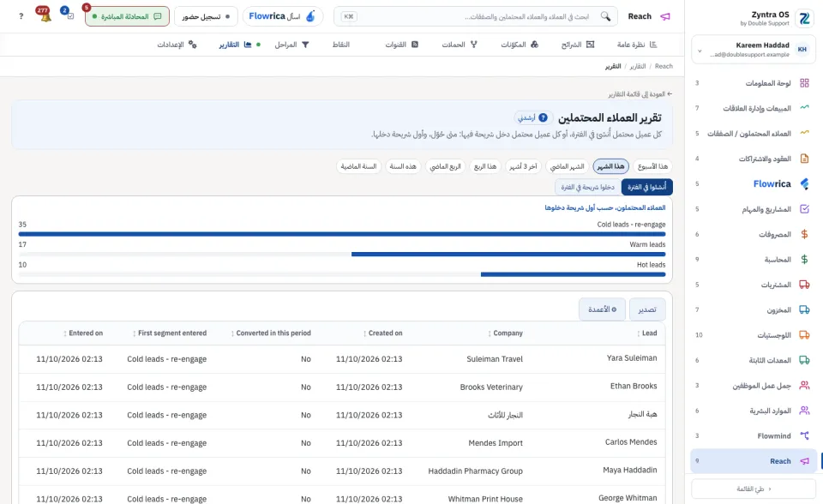Image resolution: width=823 pixels, height=504 pixels.
Task: Open the الشرائح tab
Action: 577,45
